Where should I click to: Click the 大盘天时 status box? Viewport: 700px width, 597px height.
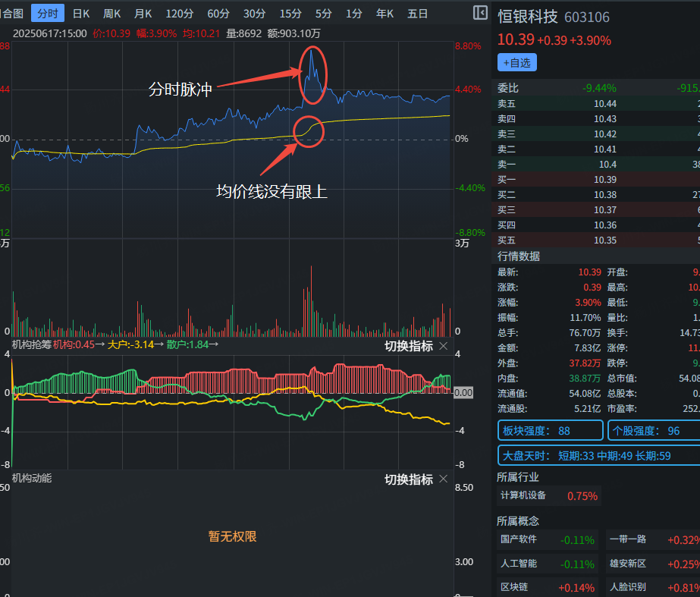coord(598,456)
